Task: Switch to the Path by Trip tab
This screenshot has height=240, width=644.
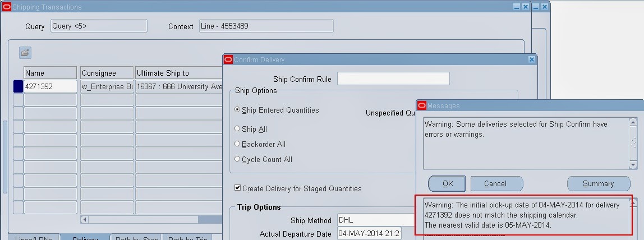Action: (189, 237)
